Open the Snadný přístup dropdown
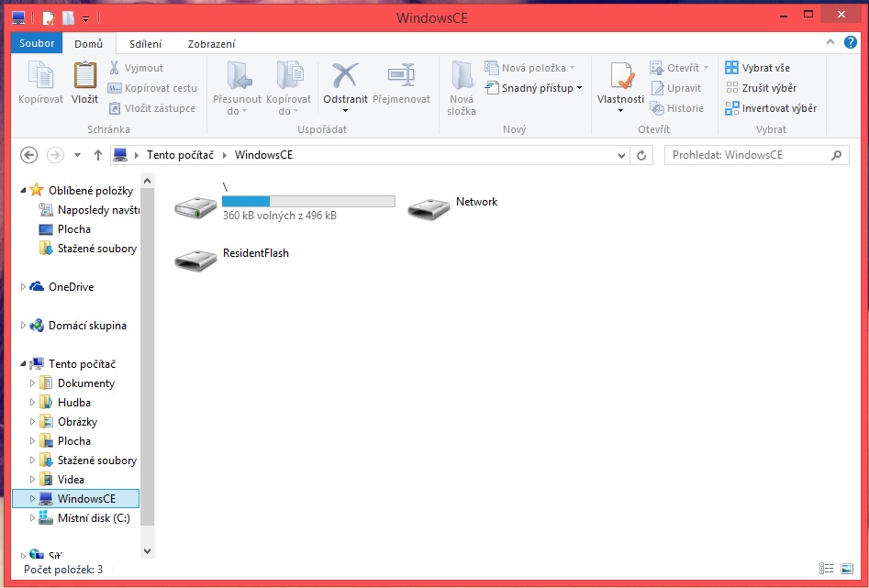Screen dimensions: 869x588 [x=534, y=88]
